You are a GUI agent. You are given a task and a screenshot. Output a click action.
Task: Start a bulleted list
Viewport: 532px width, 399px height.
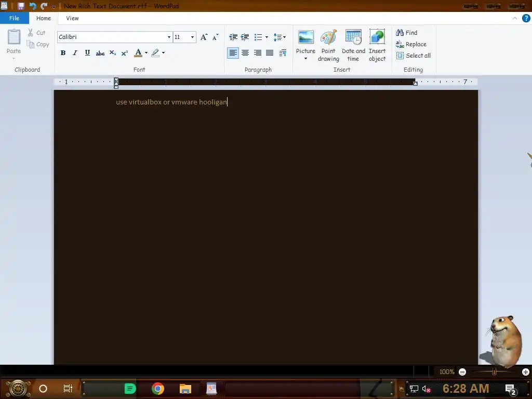(x=258, y=37)
